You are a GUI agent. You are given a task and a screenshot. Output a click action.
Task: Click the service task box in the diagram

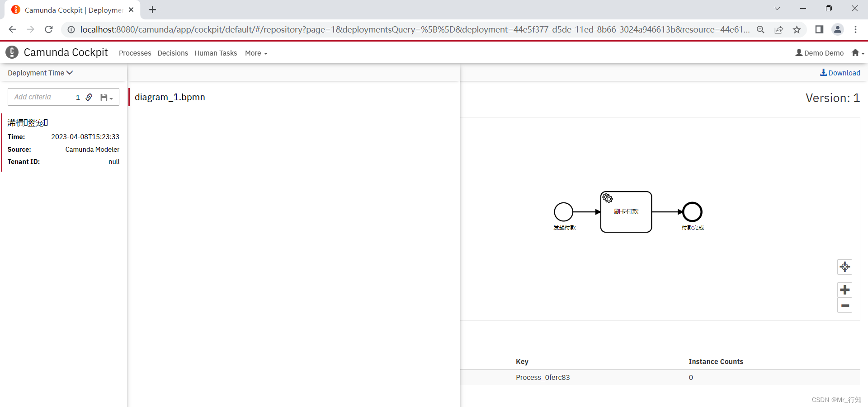(x=626, y=212)
